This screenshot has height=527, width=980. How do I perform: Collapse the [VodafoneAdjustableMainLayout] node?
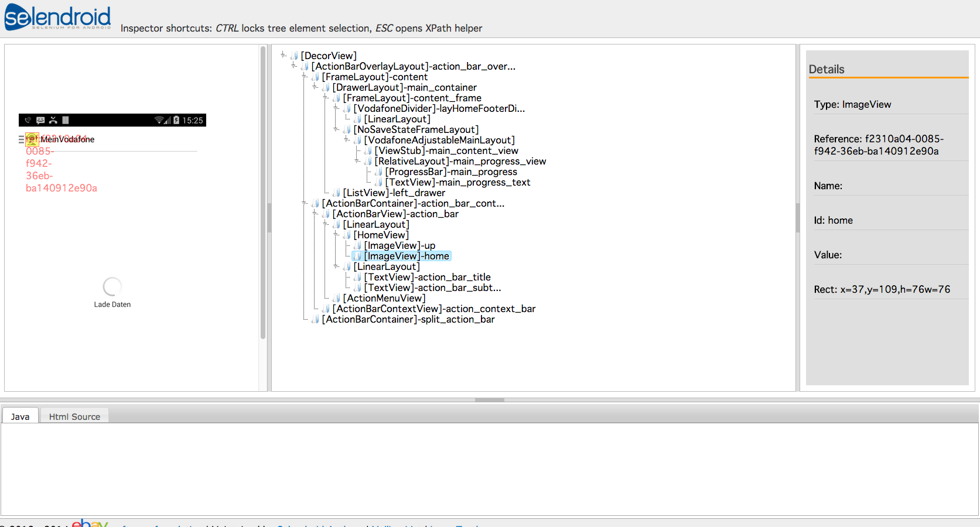click(347, 139)
